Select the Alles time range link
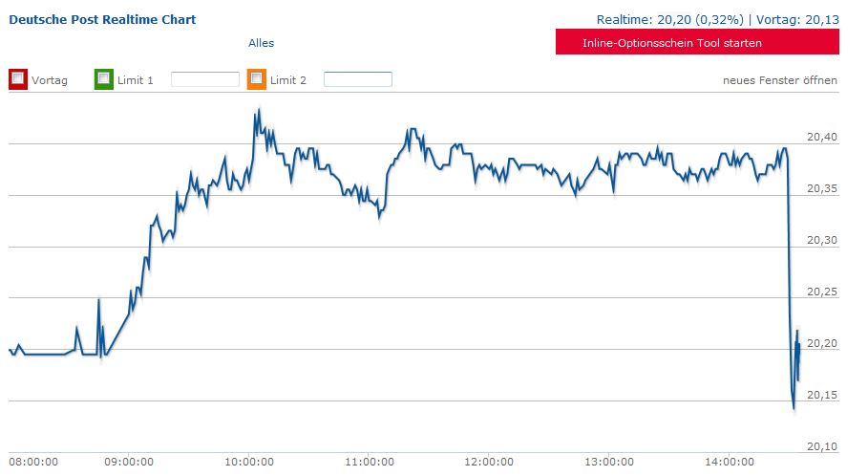 click(261, 43)
